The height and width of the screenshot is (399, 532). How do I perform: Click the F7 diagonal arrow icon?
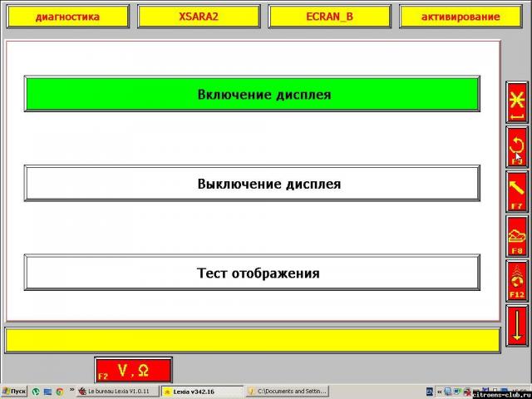point(517,192)
